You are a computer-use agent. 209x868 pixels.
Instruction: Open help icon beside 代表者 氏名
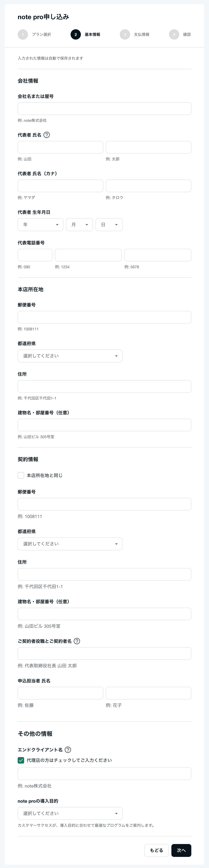(47, 135)
